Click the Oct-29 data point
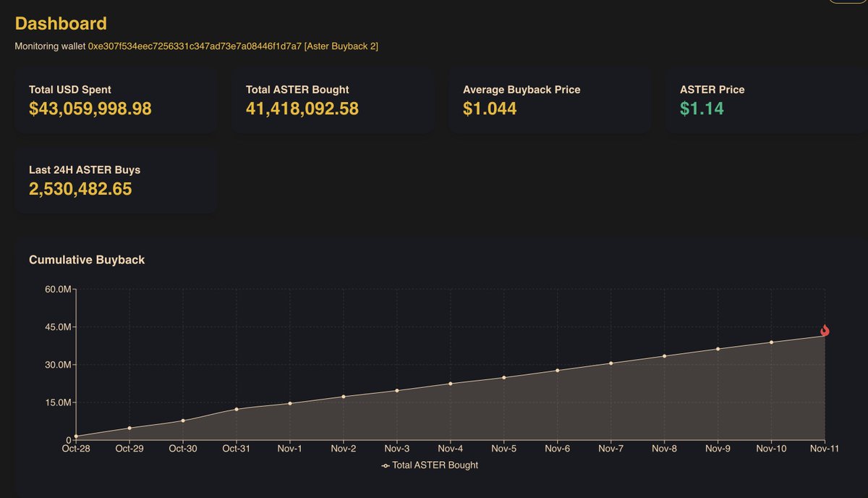Image resolution: width=868 pixels, height=498 pixels. [x=129, y=428]
